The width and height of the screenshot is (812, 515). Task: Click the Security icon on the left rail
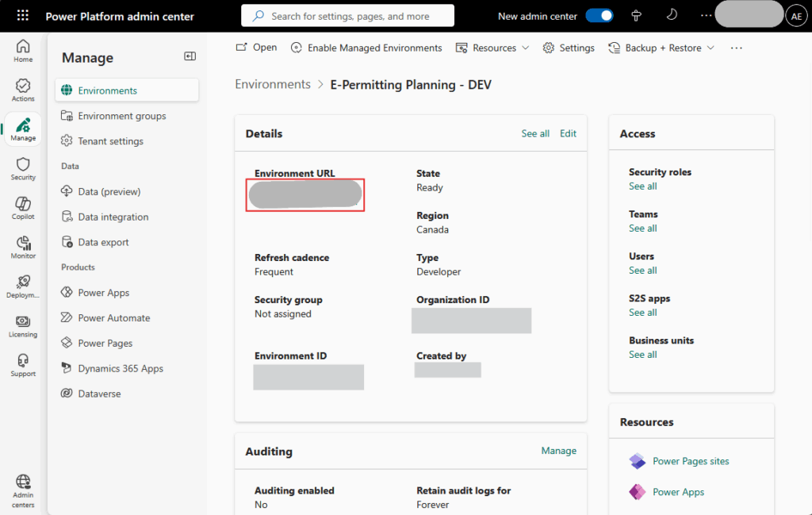pyautogui.click(x=22, y=168)
